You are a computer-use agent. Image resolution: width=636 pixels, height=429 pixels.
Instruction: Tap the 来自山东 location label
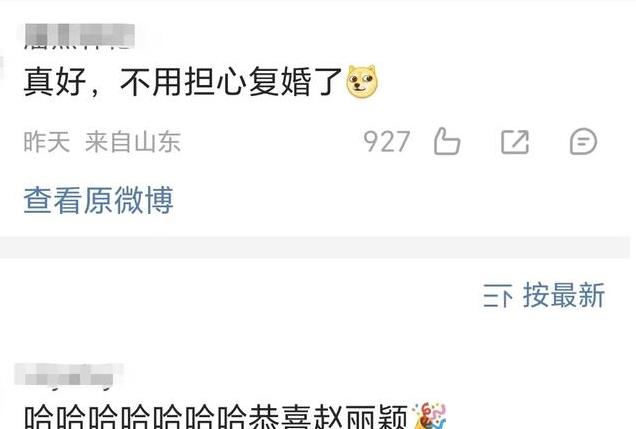click(133, 142)
